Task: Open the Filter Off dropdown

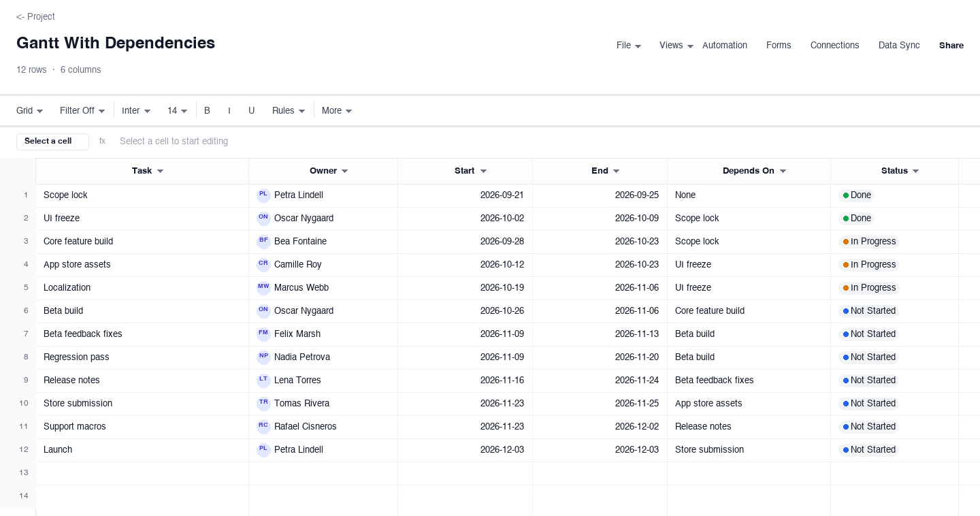Action: coord(82,110)
